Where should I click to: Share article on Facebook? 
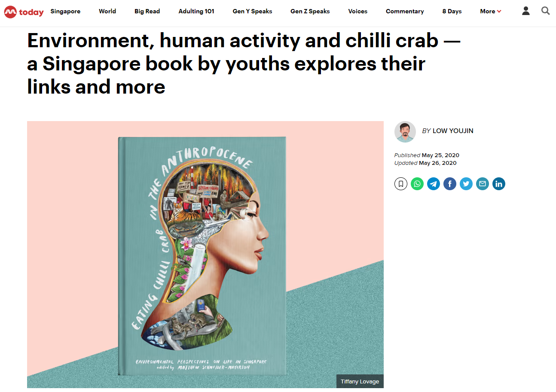pyautogui.click(x=450, y=184)
